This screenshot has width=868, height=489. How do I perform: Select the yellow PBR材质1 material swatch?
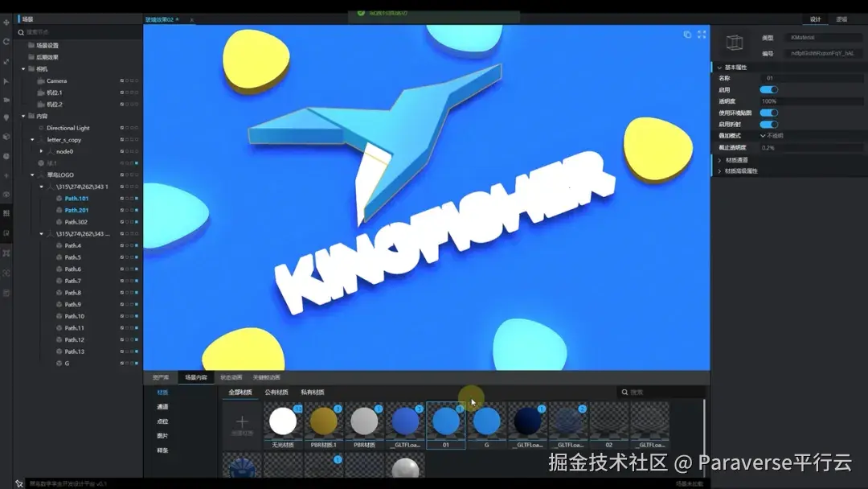point(323,420)
